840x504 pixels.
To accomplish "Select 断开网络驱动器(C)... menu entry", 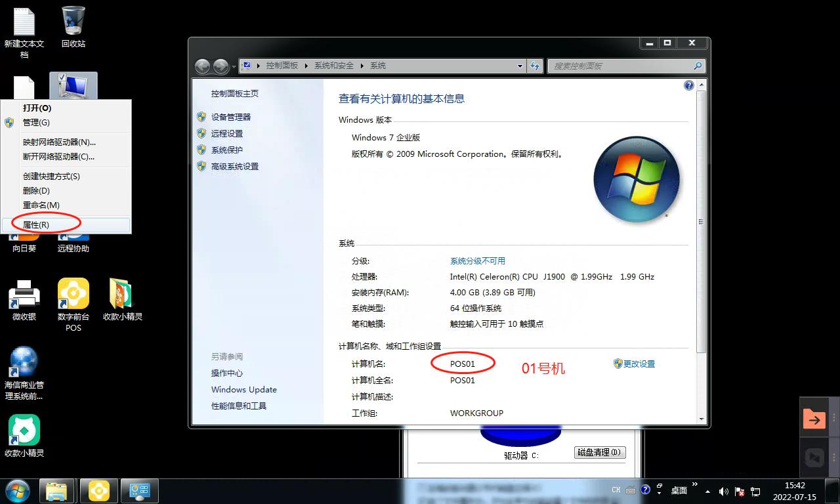I will click(66, 156).
